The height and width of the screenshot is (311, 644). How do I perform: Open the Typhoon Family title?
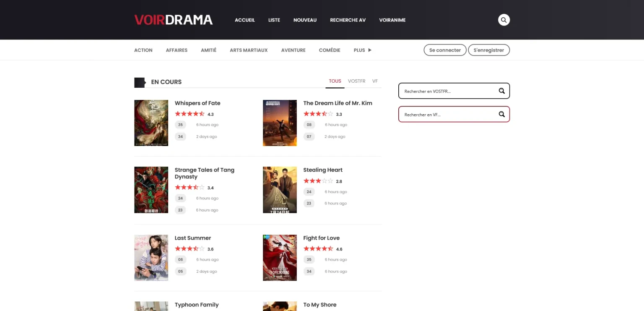point(197,305)
